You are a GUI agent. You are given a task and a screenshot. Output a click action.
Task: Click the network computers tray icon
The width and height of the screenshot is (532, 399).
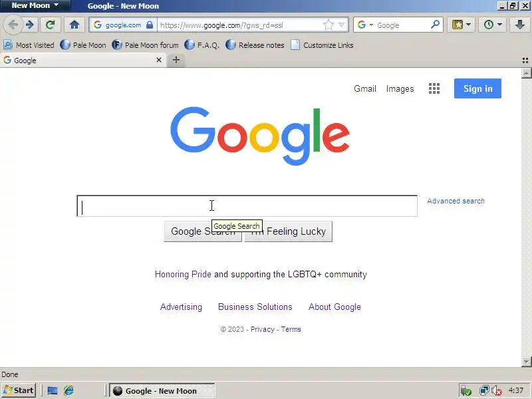(x=484, y=391)
